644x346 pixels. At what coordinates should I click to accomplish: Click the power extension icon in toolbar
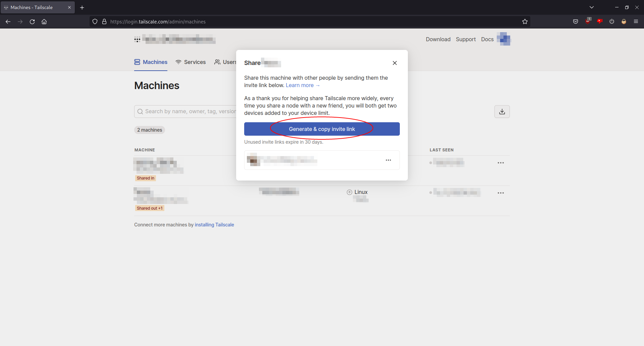(612, 22)
